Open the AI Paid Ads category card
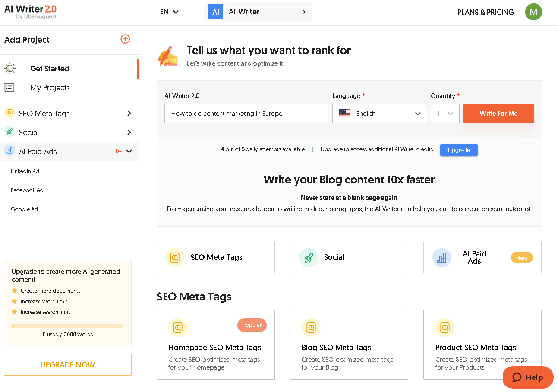Image resolution: width=558 pixels, height=392 pixels. click(482, 257)
